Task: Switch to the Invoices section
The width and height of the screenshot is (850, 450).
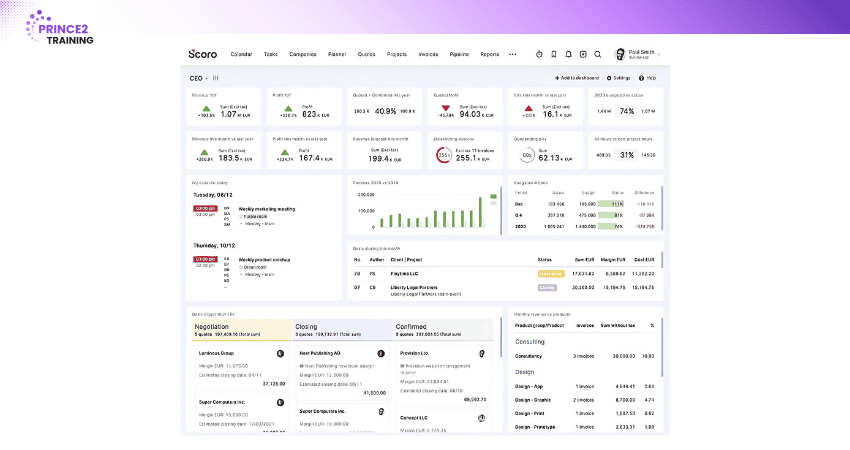Action: click(427, 54)
